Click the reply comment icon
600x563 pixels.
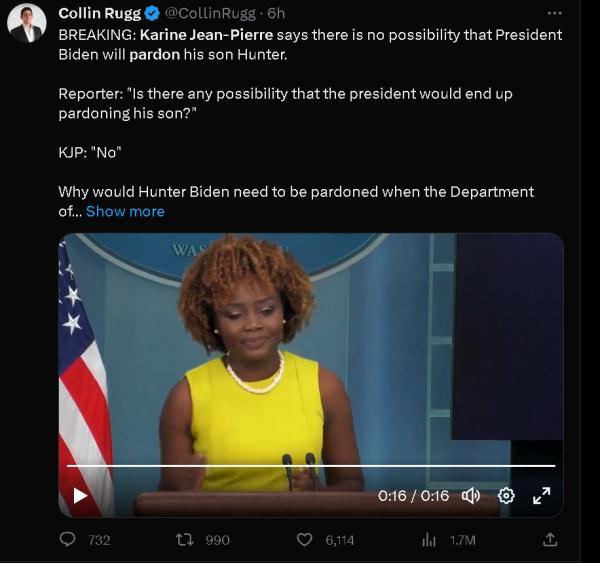pos(68,540)
